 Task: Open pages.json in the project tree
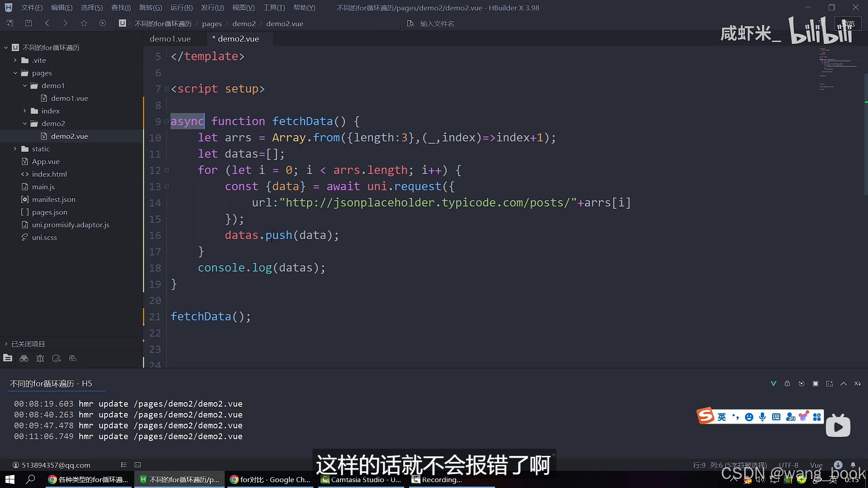[x=49, y=212]
